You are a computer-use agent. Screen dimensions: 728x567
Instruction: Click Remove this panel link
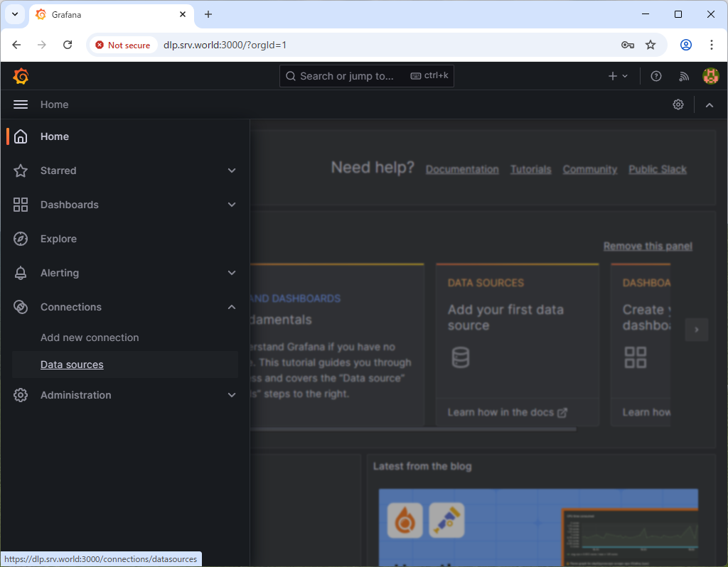(x=648, y=247)
